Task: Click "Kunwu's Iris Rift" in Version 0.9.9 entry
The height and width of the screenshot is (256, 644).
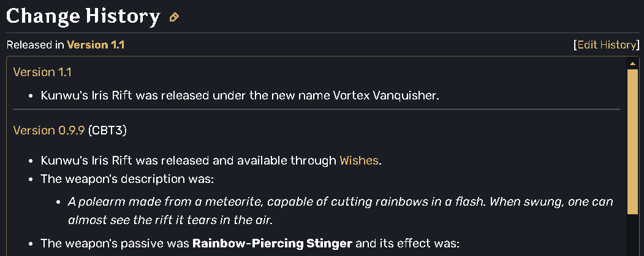Action: [87, 161]
